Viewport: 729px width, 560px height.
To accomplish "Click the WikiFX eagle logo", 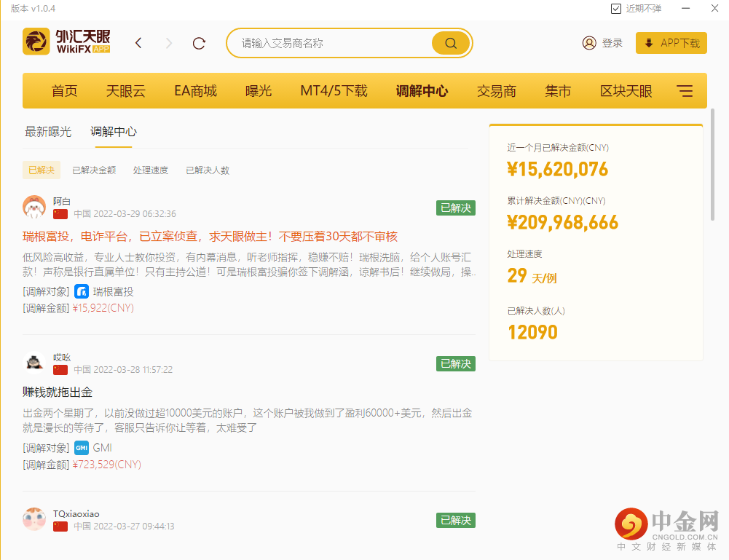I will [36, 42].
